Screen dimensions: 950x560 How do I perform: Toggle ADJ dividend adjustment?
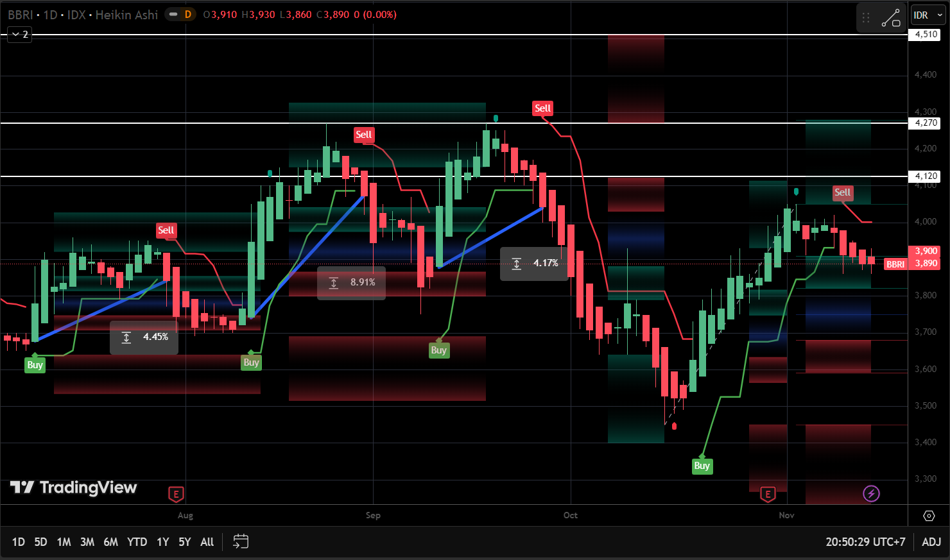(x=931, y=542)
